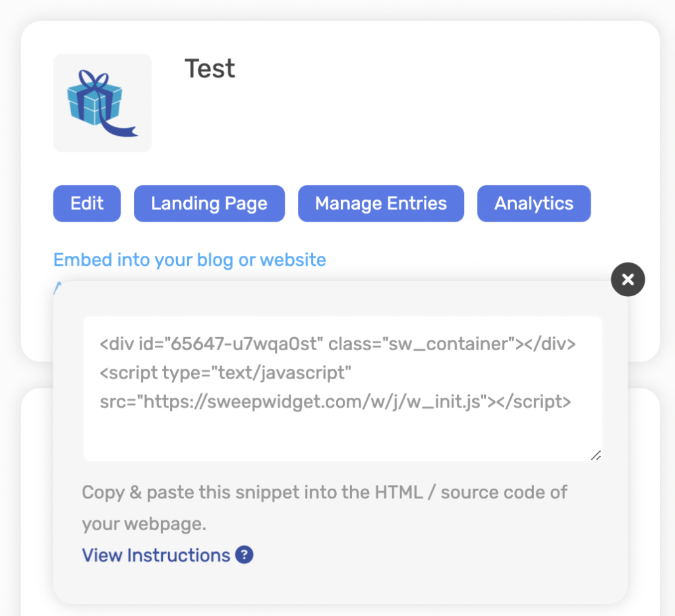The height and width of the screenshot is (616, 675).
Task: Click the gift box giveaway thumbnail
Action: 102,103
